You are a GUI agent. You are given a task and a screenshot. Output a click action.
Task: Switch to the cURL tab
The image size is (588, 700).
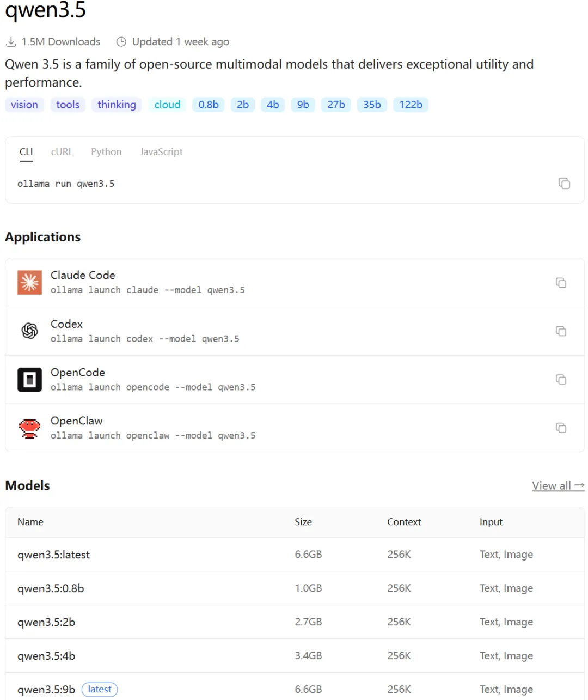62,152
